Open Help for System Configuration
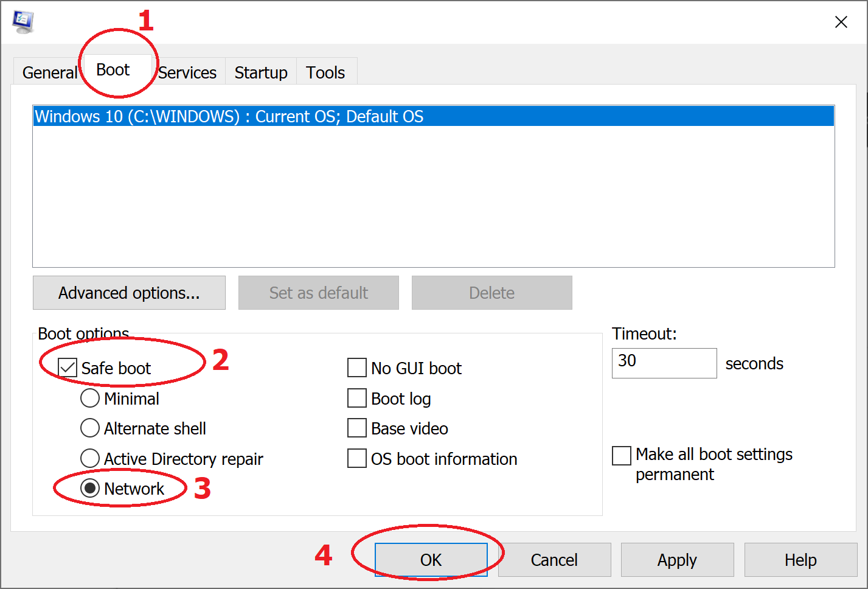 click(800, 560)
